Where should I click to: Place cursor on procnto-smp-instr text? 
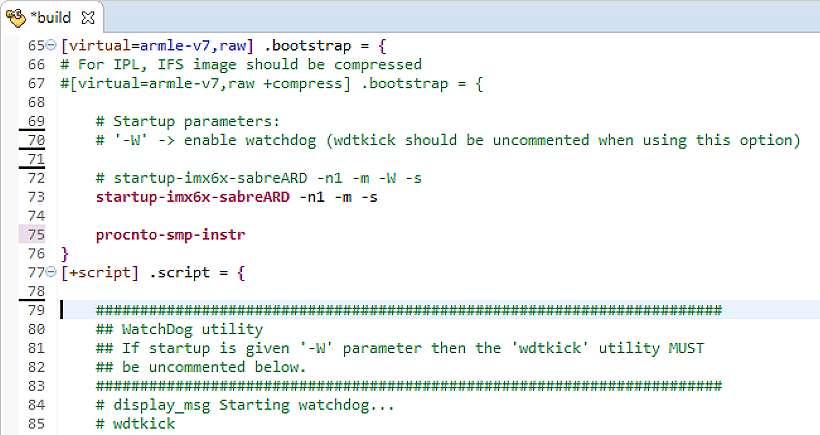[x=171, y=235]
